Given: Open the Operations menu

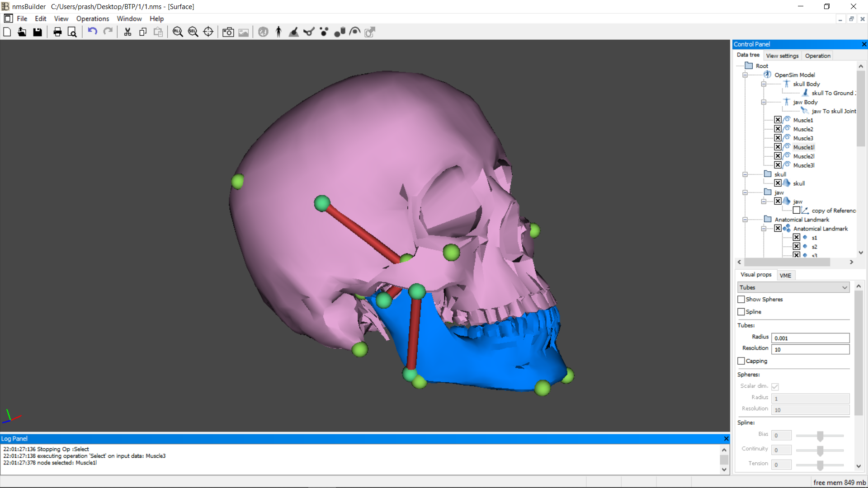Looking at the screenshot, I should click(93, 19).
